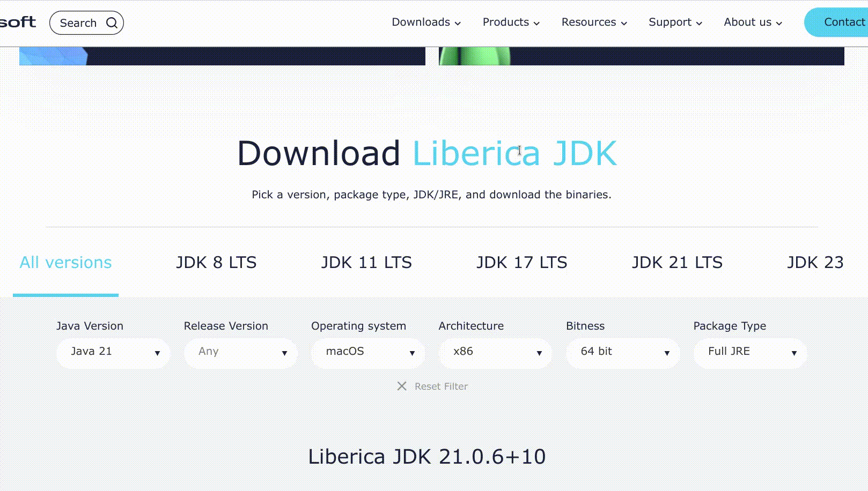Open the Operating system dropdown
The width and height of the screenshot is (868, 491).
pyautogui.click(x=368, y=352)
